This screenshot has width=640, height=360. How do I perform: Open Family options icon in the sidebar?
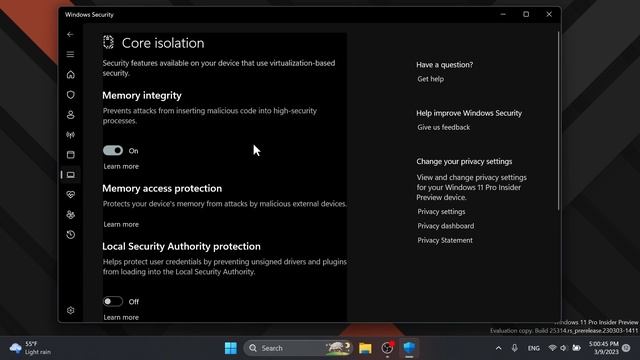70,215
